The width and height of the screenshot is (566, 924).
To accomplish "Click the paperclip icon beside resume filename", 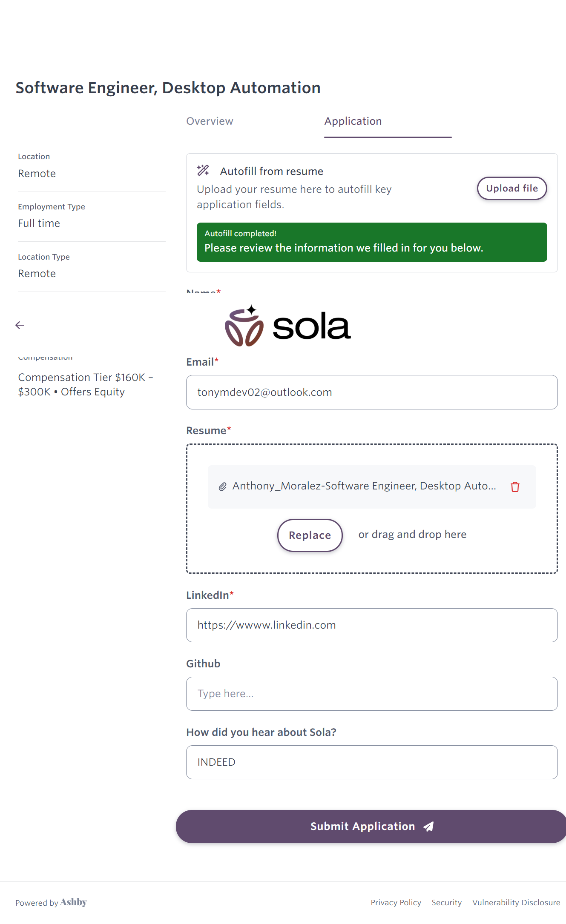I will point(222,487).
